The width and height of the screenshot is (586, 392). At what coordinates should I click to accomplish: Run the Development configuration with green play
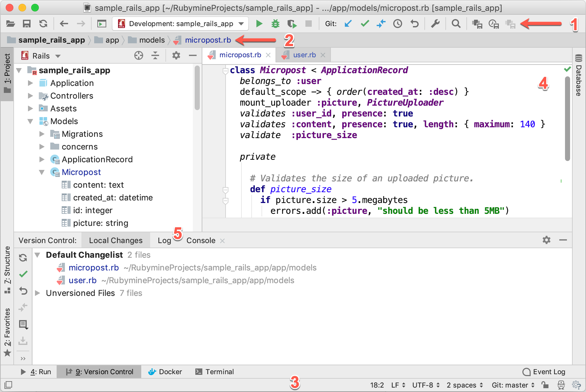[259, 24]
